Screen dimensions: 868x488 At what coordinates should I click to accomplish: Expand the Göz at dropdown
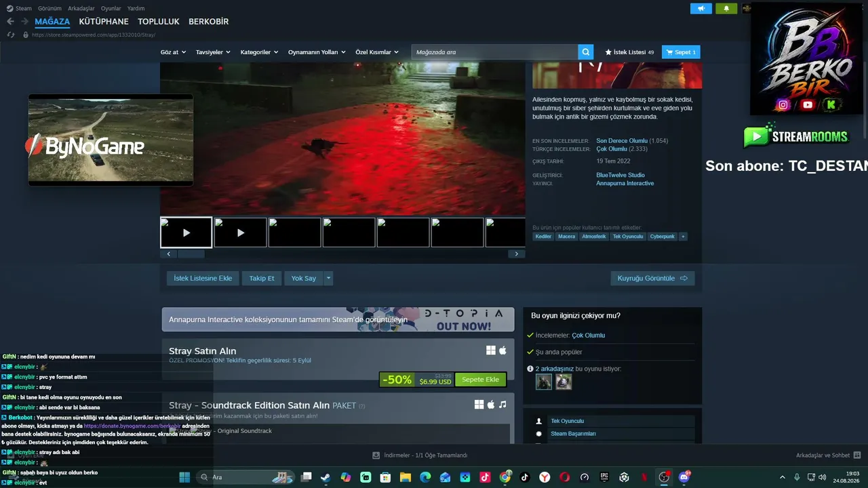coord(172,52)
